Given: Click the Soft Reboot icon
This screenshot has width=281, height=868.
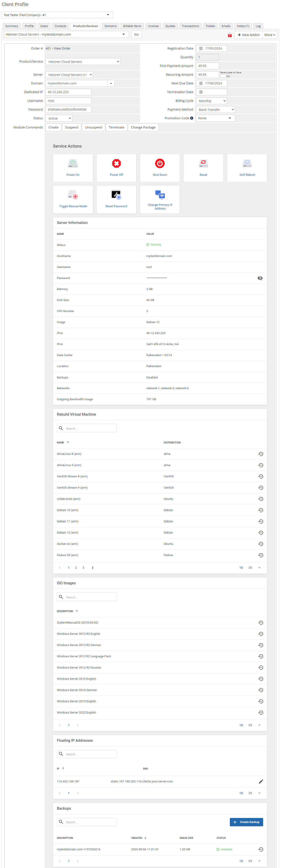Looking at the screenshot, I should [x=247, y=164].
